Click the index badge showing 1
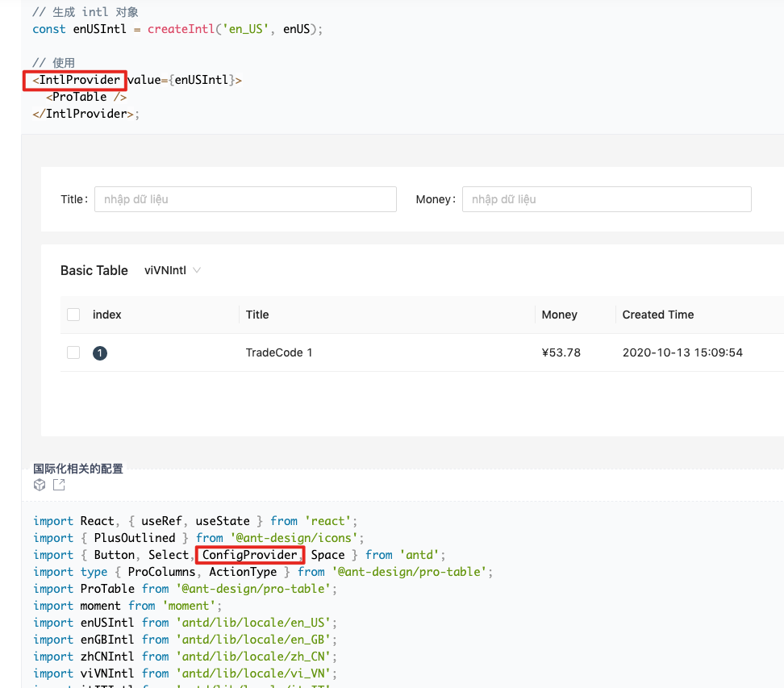Viewport: 784px width, 688px height. 100,352
